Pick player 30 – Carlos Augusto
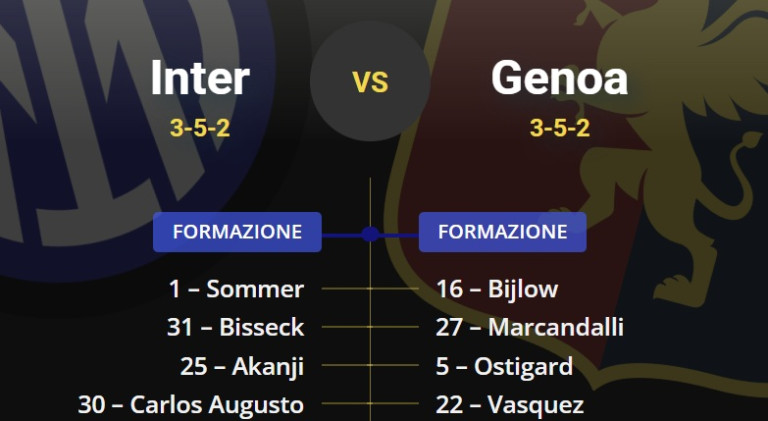The width and height of the screenshot is (768, 421). 191,405
